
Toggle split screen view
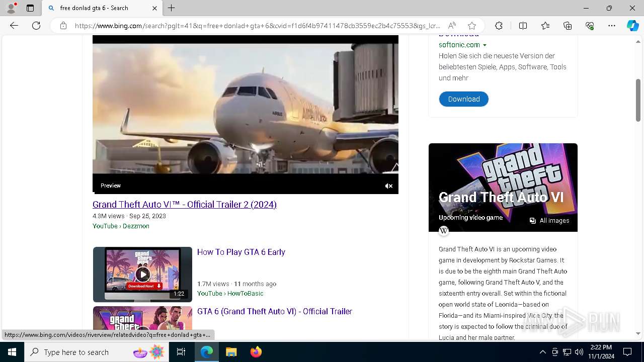coord(523,26)
